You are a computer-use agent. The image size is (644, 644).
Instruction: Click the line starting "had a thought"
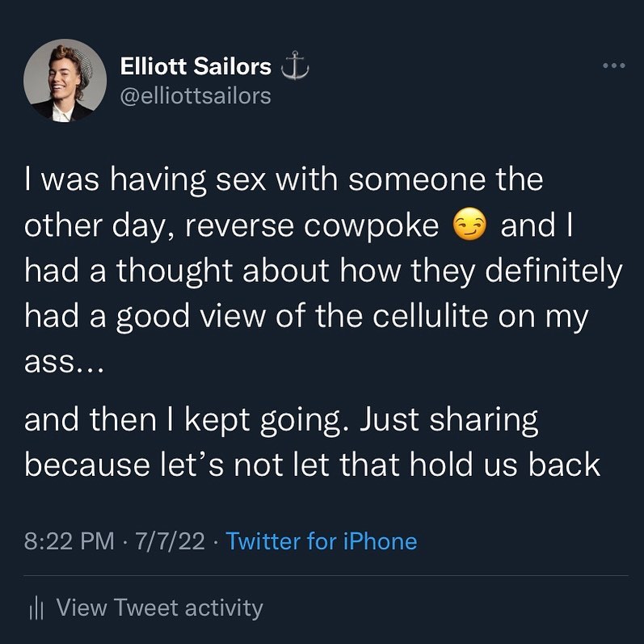[323, 271]
